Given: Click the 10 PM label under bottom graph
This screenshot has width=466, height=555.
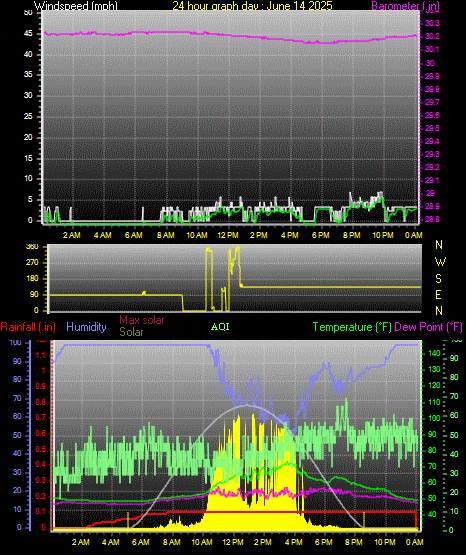Looking at the screenshot, I should (x=385, y=542).
